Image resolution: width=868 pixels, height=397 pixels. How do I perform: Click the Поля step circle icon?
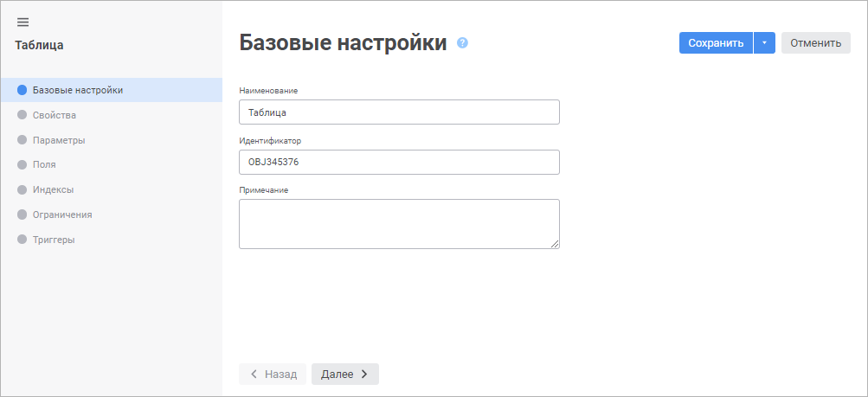coord(23,164)
